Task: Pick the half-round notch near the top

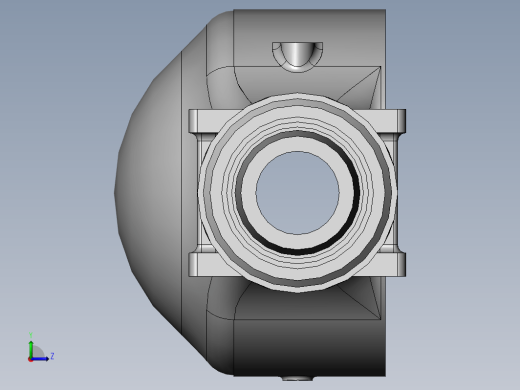Action: pyautogui.click(x=297, y=57)
